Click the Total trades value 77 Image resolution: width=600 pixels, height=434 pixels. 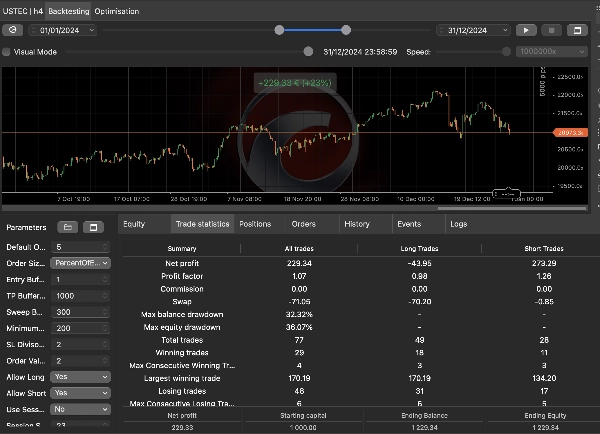tap(299, 340)
